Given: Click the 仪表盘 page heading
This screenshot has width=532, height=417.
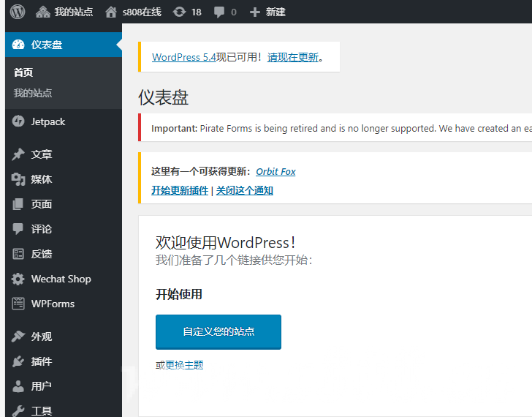Looking at the screenshot, I should [163, 97].
